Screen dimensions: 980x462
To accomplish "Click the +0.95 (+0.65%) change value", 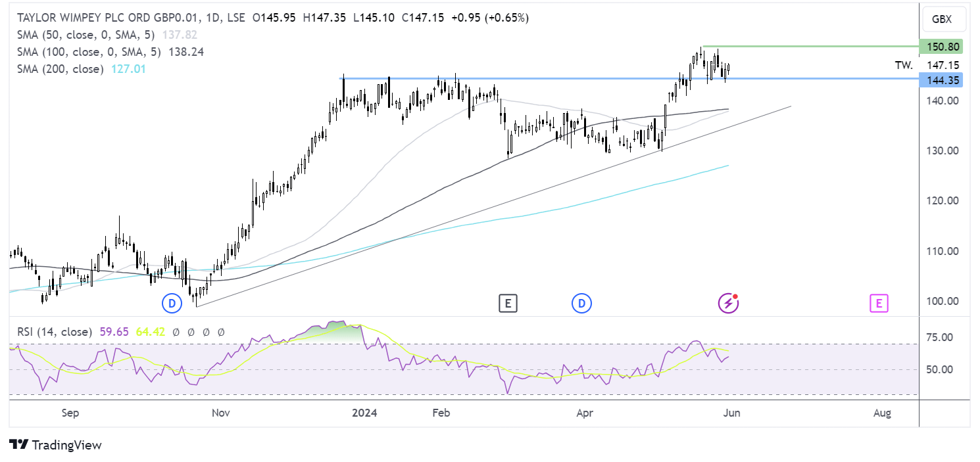I will click(x=490, y=18).
